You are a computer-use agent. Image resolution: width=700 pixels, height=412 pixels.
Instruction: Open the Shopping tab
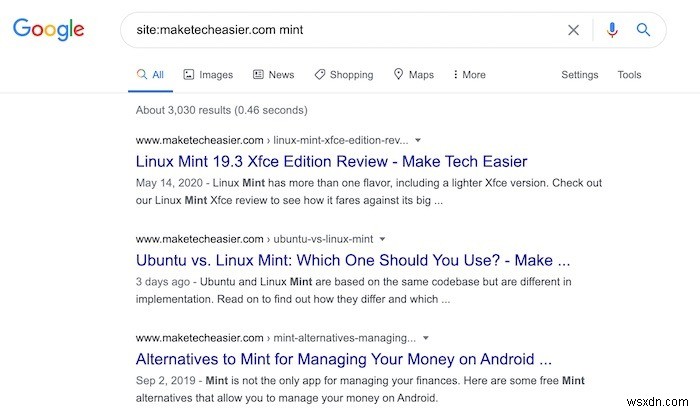click(x=344, y=75)
